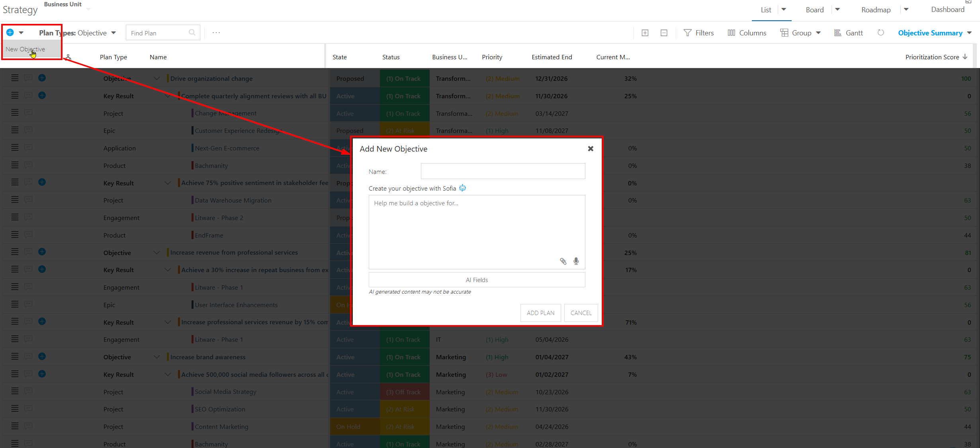This screenshot has width=980, height=448.
Task: Click the refresh icon
Action: click(881, 33)
